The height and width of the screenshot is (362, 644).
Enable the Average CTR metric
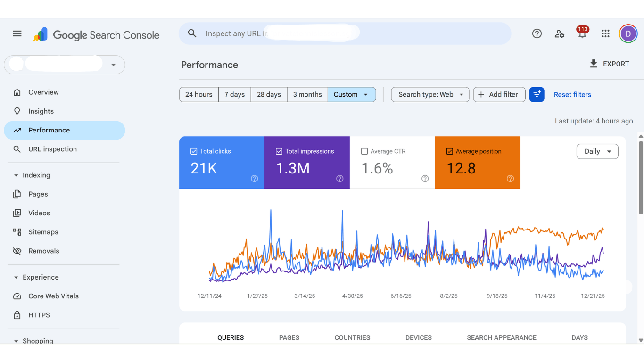364,151
